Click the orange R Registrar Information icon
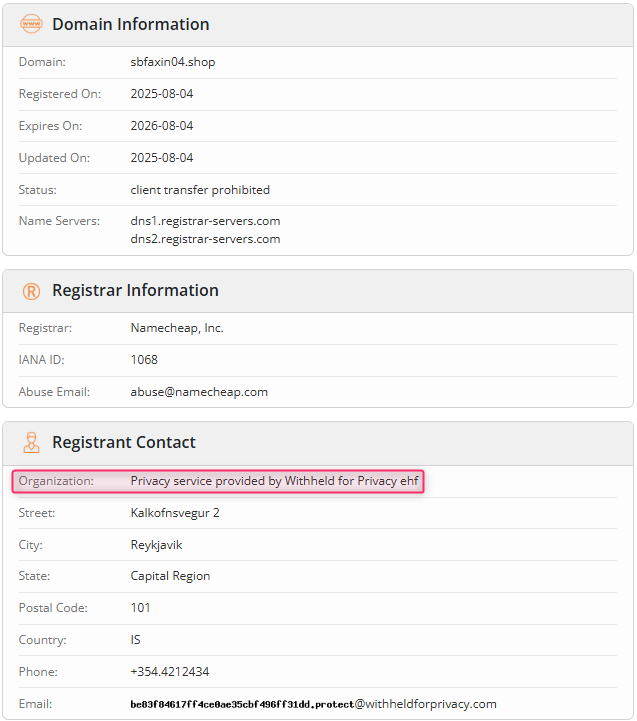The width and height of the screenshot is (637, 721). (31, 291)
